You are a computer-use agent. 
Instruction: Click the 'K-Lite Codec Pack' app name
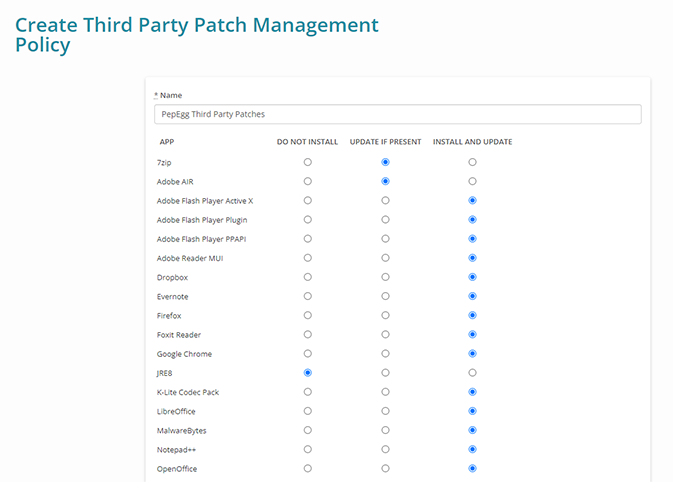[x=188, y=392]
